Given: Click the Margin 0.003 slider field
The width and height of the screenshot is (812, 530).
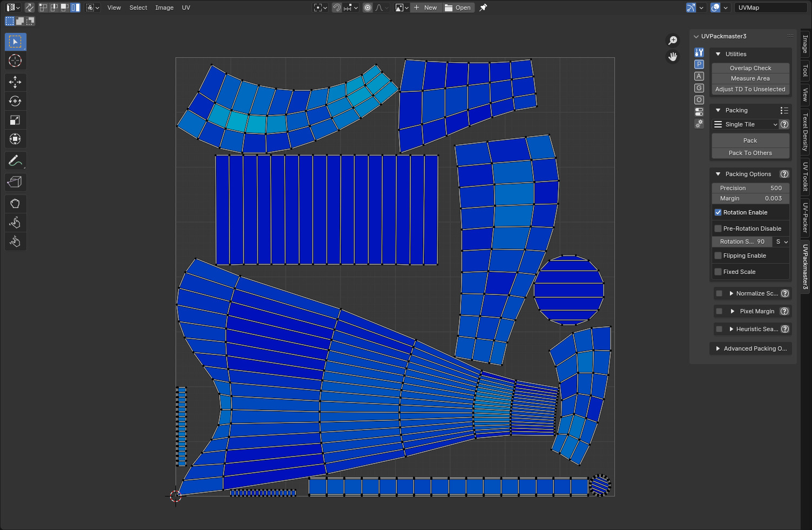Looking at the screenshot, I should (750, 198).
